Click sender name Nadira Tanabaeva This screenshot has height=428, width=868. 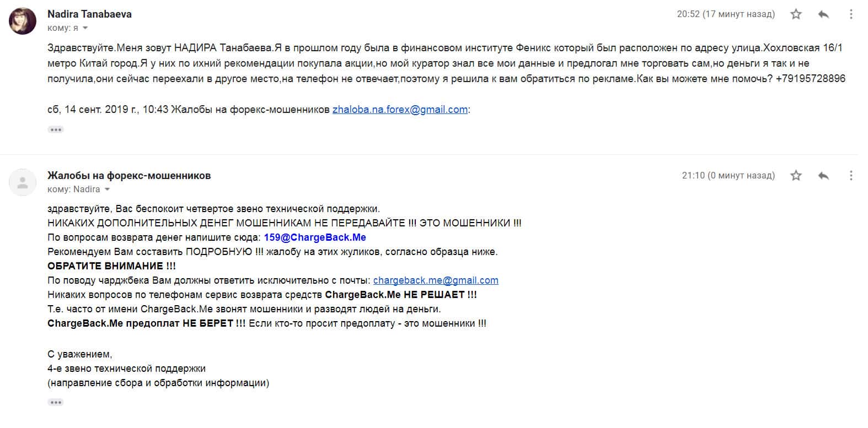tap(89, 14)
